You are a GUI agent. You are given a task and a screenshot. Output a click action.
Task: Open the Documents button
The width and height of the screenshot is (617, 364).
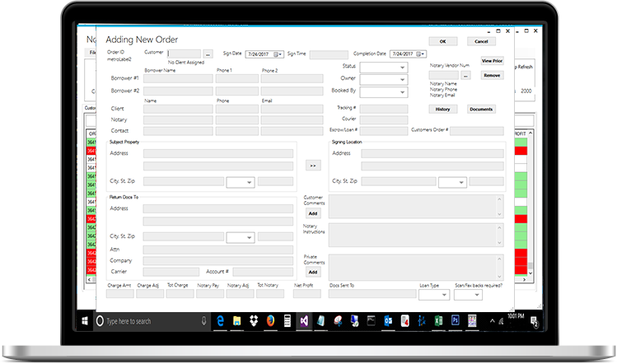pos(481,109)
